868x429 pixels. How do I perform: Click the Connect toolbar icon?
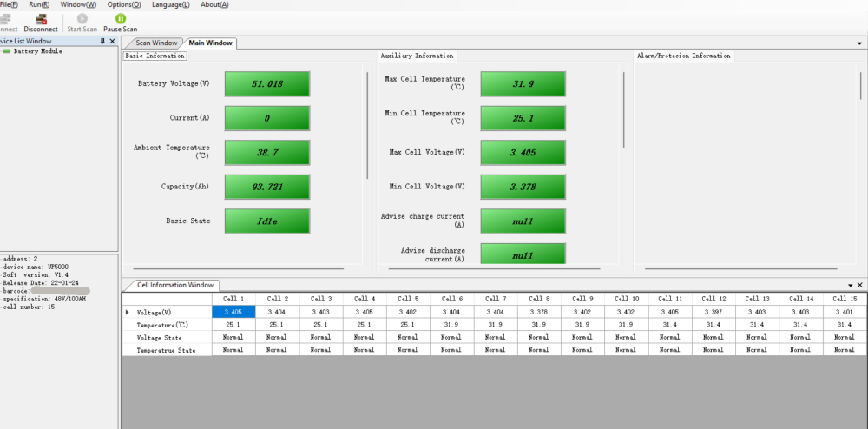pos(4,19)
